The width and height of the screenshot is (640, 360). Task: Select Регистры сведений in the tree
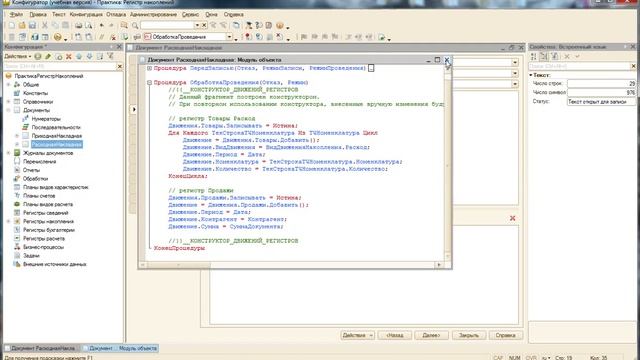click(x=45, y=213)
